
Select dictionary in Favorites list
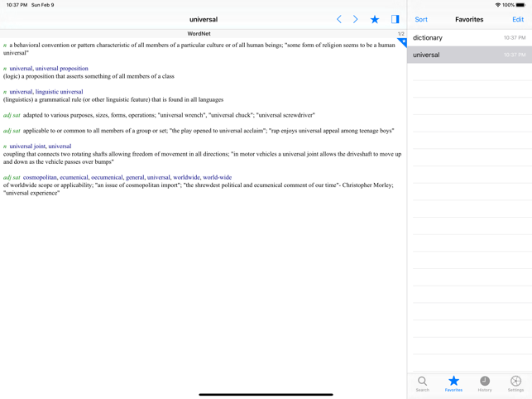470,38
